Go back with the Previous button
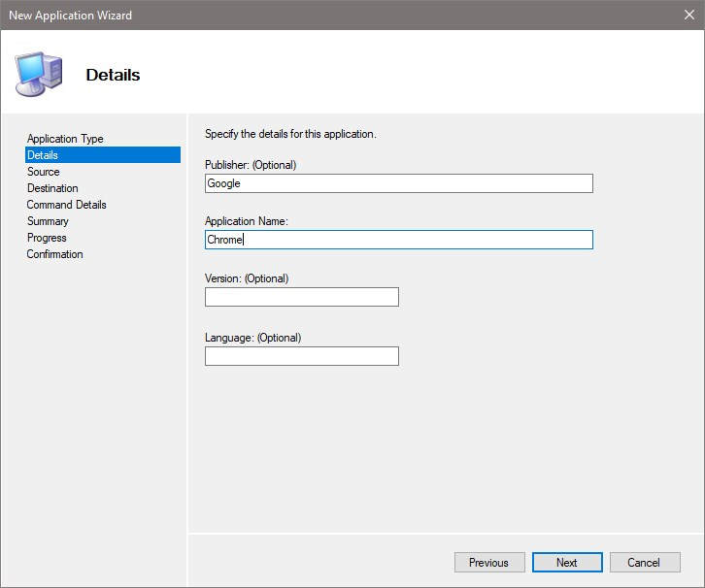Image resolution: width=705 pixels, height=588 pixels. [x=489, y=562]
